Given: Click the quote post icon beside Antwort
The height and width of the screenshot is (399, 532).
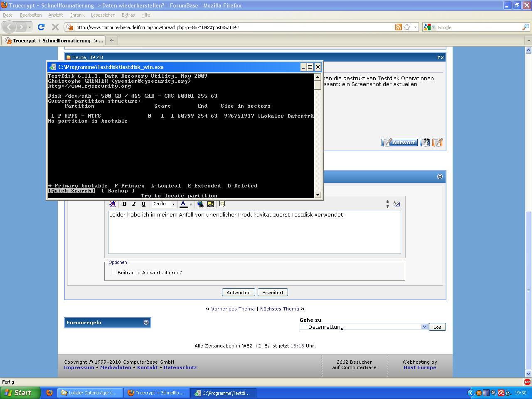Looking at the screenshot, I should pos(425,143).
